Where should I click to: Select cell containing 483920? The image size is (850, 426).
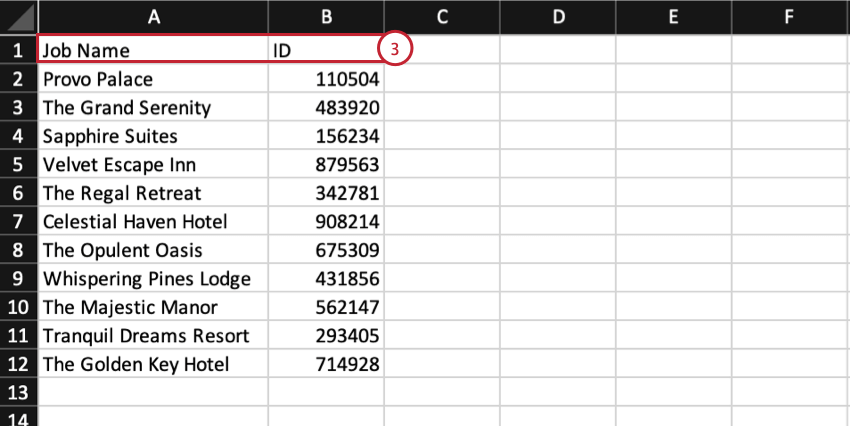click(x=326, y=107)
